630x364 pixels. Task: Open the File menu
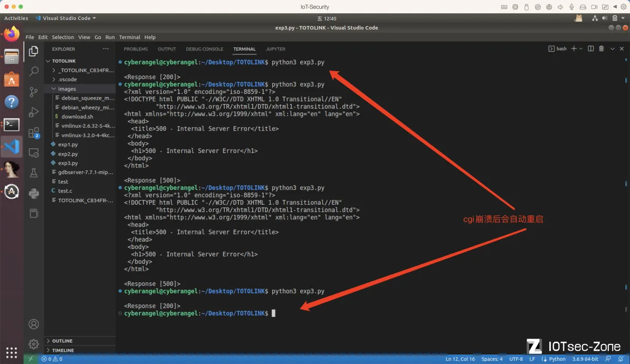click(x=30, y=37)
